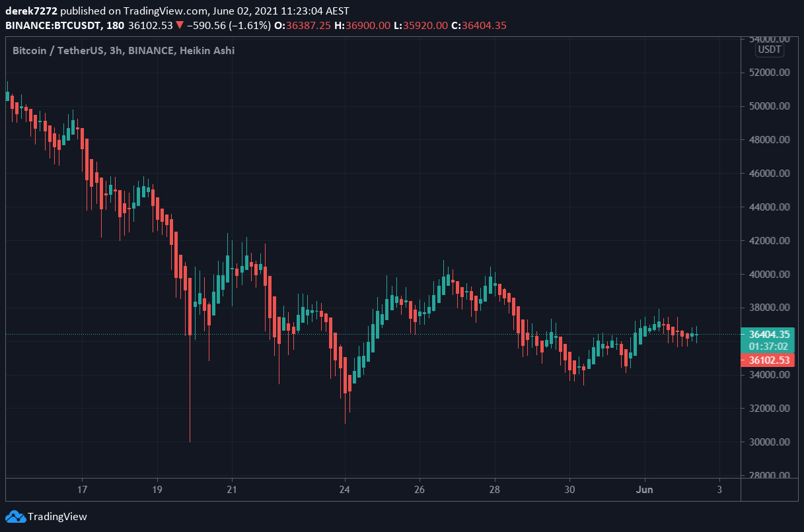Click the 30 date label on time axis
Viewport: 804px width, 532px height.
coord(570,490)
